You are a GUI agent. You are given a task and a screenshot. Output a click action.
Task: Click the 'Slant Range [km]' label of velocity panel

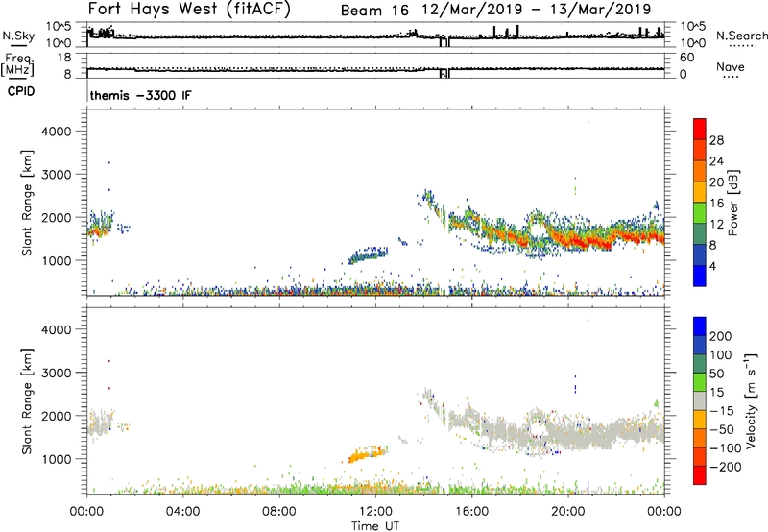tap(27, 401)
